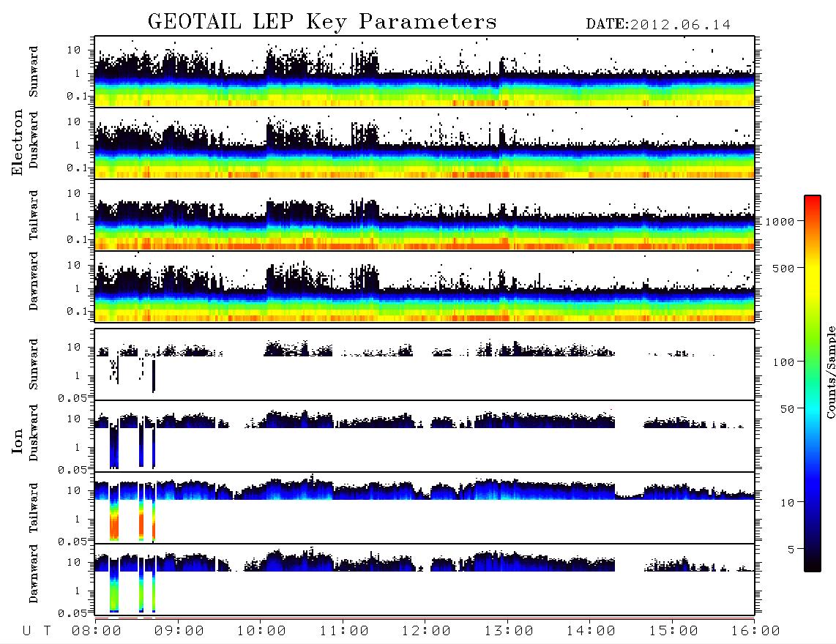Viewport: 836px width, 644px height.
Task: Click the Counts/Sample colorbar label
Action: (830, 372)
